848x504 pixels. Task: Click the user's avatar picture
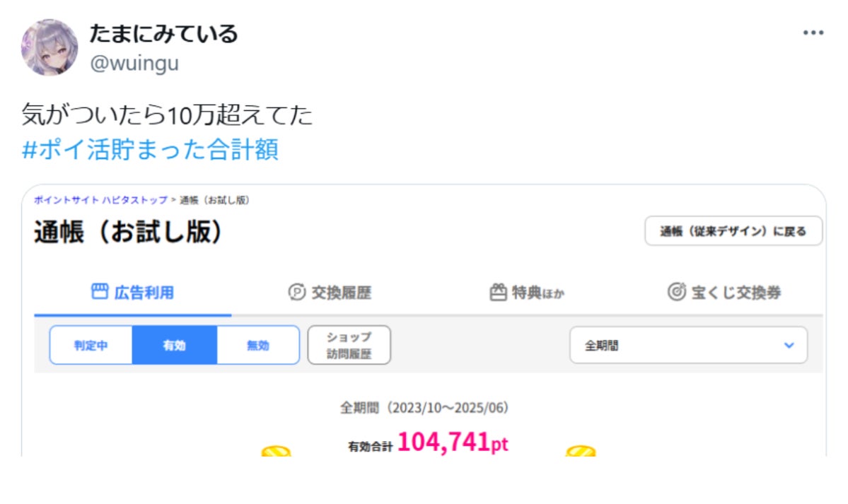pos(50,47)
